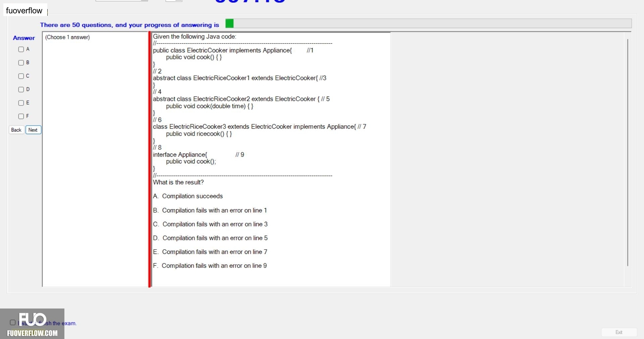
Task: Click the green answering progress bar
Action: click(x=428, y=23)
